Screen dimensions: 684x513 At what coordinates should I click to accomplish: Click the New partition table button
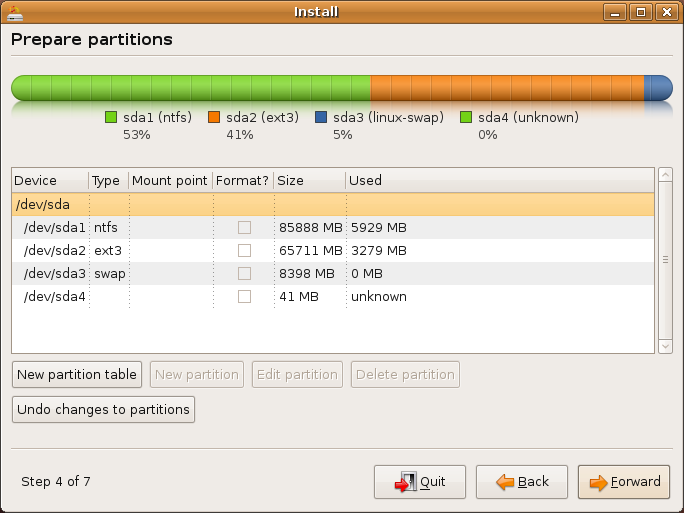[77, 374]
